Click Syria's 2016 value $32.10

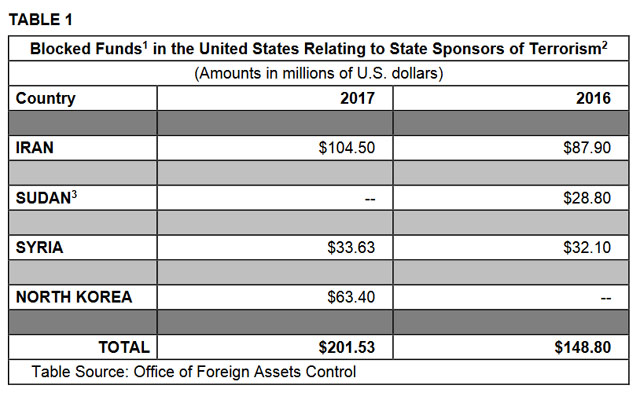tap(584, 247)
